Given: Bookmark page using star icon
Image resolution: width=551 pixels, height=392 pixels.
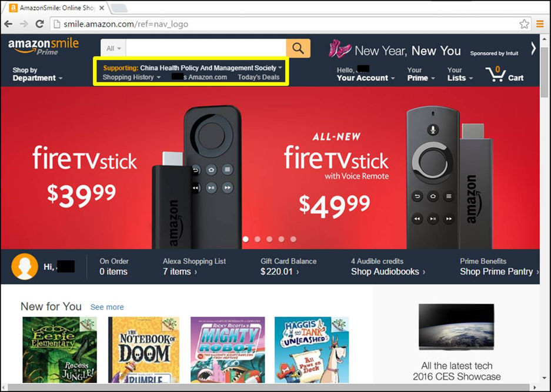Looking at the screenshot, I should pyautogui.click(x=524, y=24).
